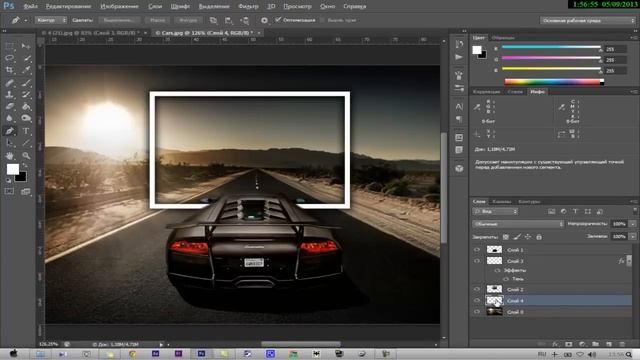Toggle Тень effect visibility
The height and width of the screenshot is (360, 640).
(506, 279)
